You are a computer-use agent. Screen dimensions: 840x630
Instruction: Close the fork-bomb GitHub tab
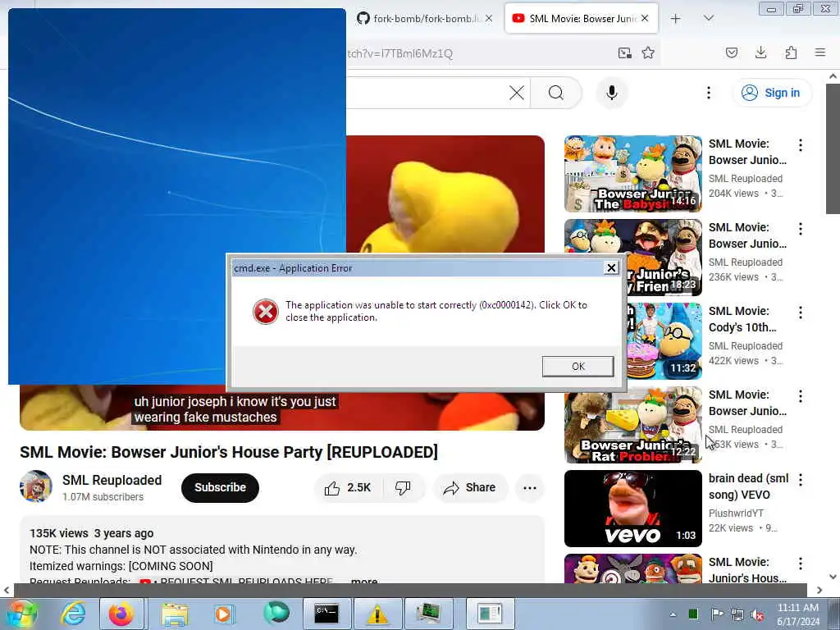(x=489, y=19)
